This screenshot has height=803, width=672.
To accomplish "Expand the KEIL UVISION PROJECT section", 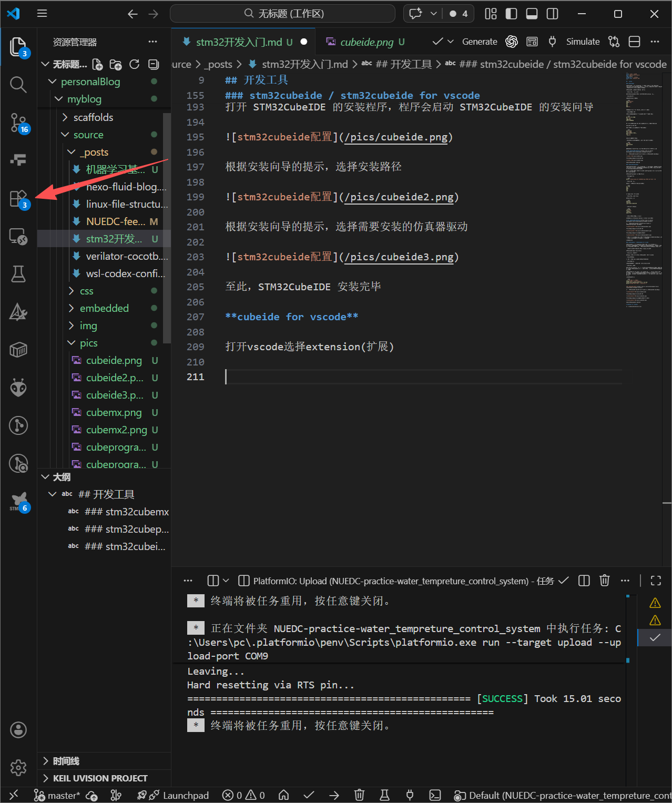I will [x=100, y=778].
